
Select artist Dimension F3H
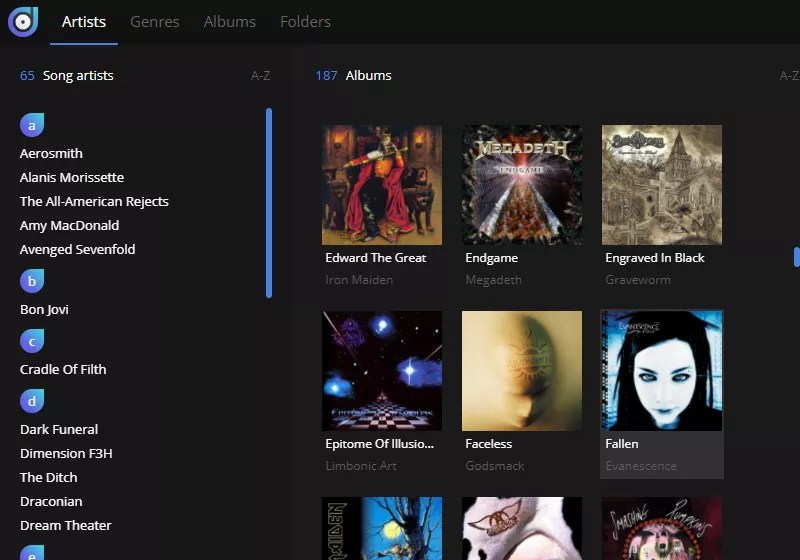(x=66, y=453)
